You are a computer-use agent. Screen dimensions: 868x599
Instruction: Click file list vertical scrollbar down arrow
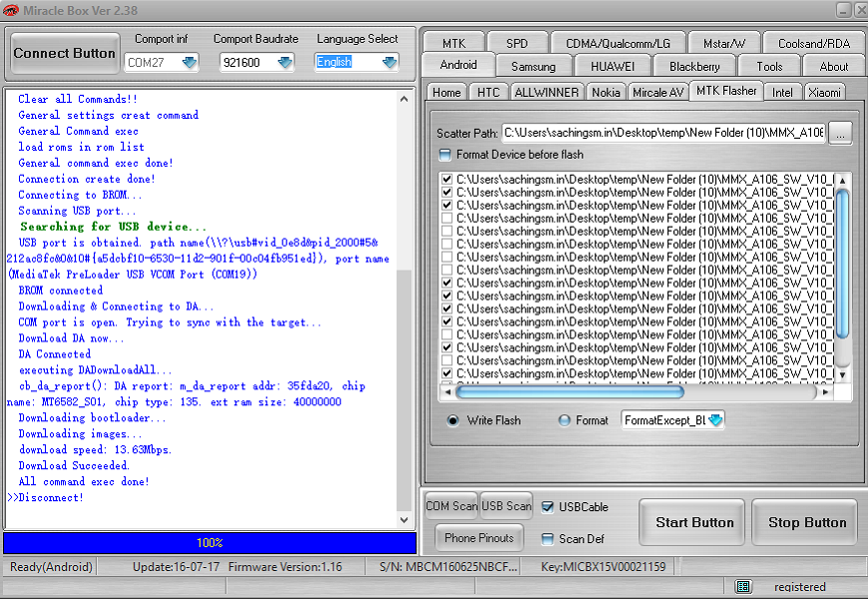click(x=842, y=375)
